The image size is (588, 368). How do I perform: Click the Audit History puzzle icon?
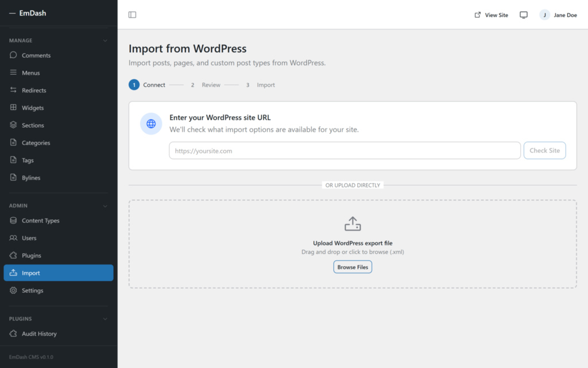point(13,333)
